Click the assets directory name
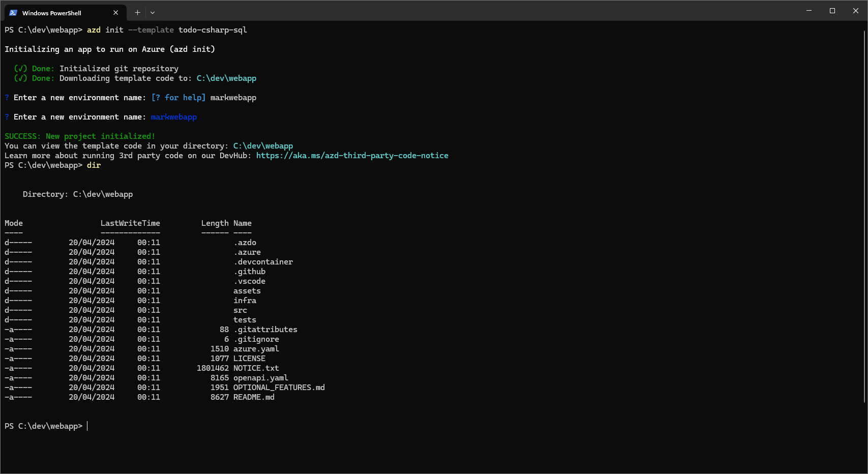The width and height of the screenshot is (868, 474). coord(247,291)
